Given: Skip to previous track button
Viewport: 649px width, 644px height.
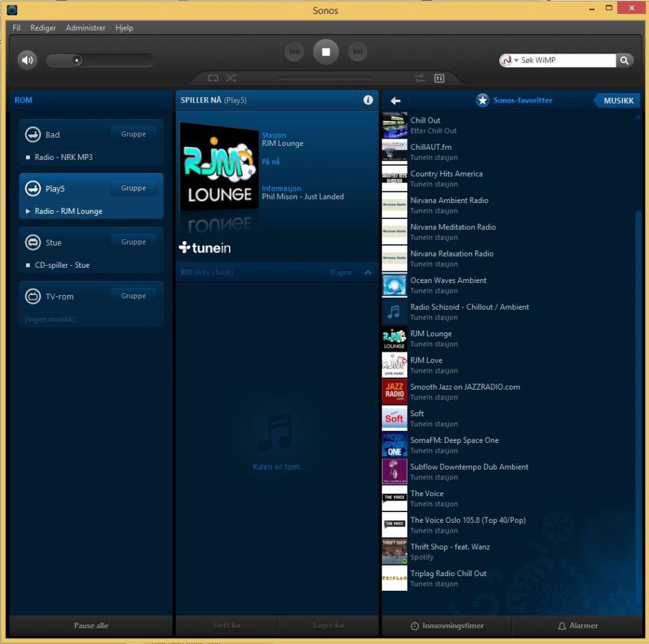Looking at the screenshot, I should coord(294,52).
